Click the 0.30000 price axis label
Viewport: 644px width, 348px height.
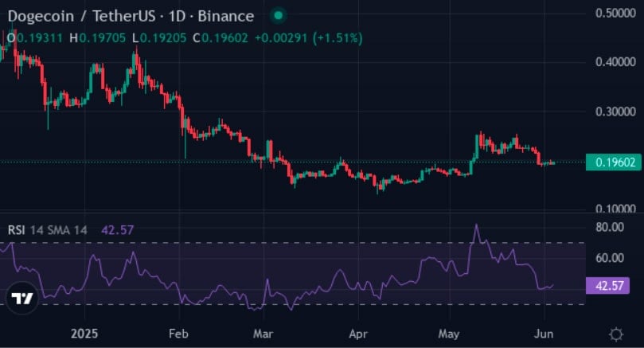pyautogui.click(x=615, y=111)
